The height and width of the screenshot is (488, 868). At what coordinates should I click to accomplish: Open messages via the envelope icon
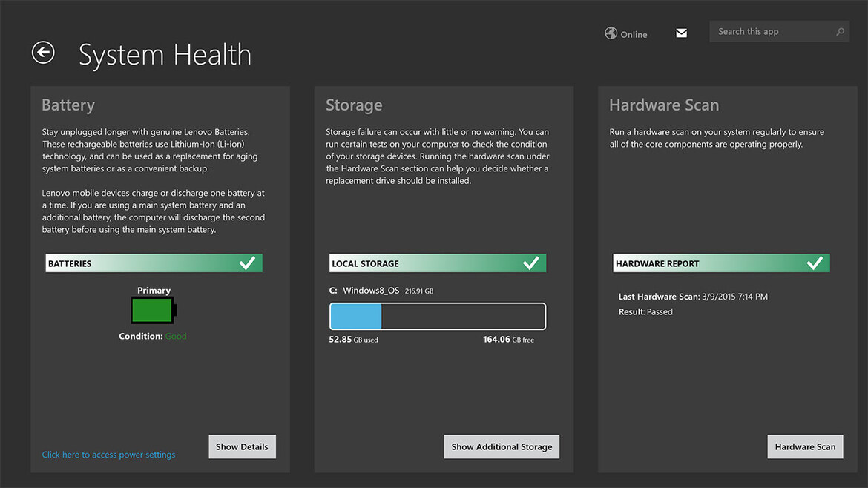682,33
